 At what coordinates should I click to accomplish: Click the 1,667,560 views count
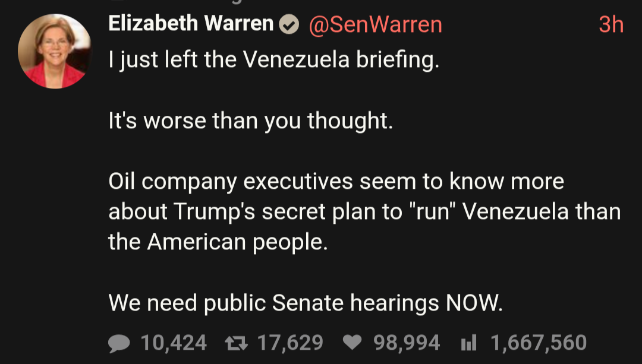pyautogui.click(x=538, y=343)
